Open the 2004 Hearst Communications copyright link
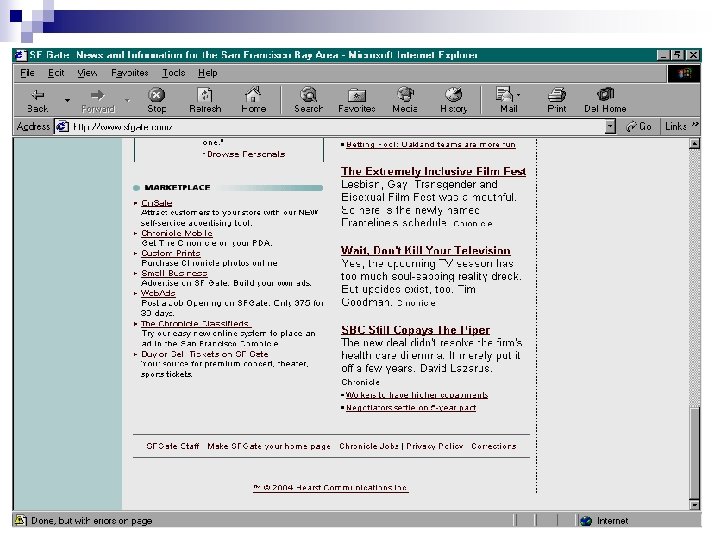 (331, 488)
